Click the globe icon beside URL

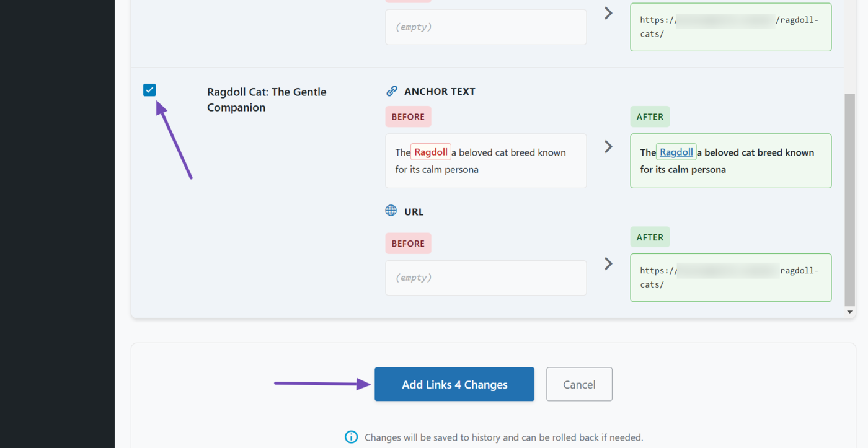pyautogui.click(x=391, y=211)
